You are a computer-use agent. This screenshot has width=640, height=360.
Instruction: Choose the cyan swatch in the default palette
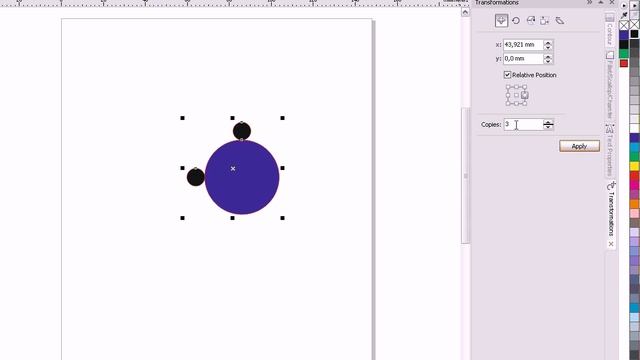point(635,147)
